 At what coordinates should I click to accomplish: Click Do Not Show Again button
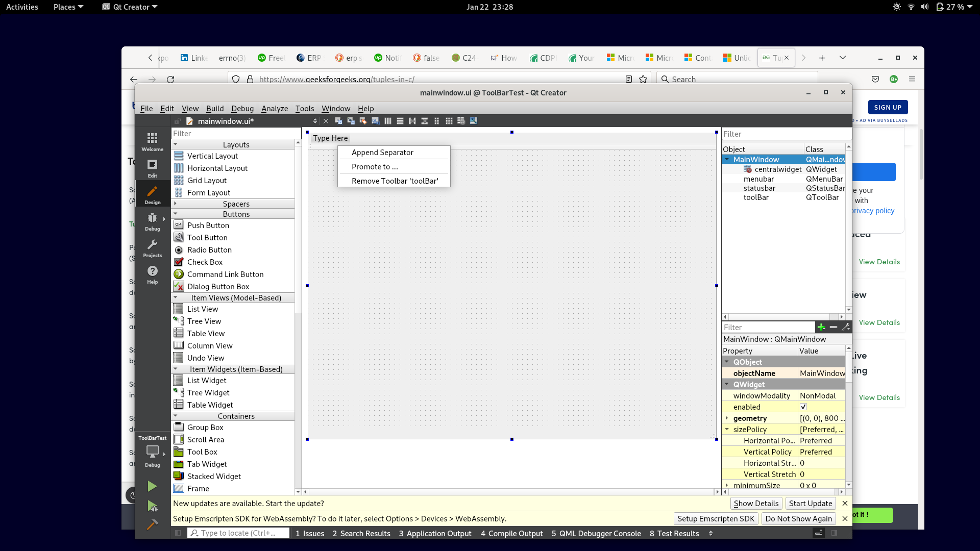(x=798, y=518)
